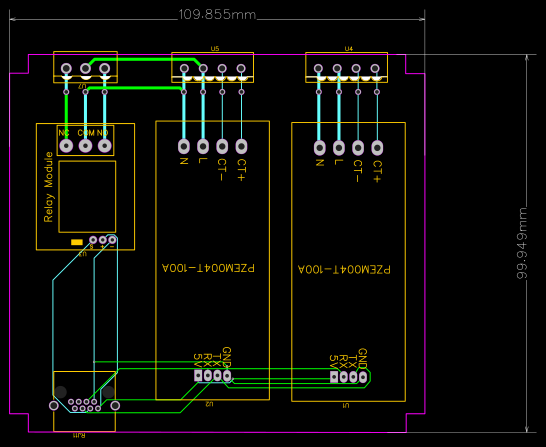The height and width of the screenshot is (447, 546).
Task: Click the U5 designator label
Action: pyautogui.click(x=215, y=48)
